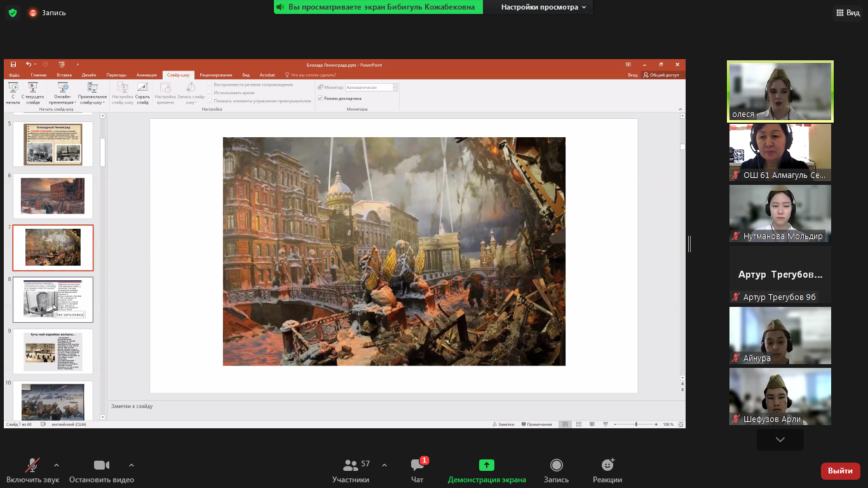
Task: Click the green encryption shield icon
Action: (x=13, y=13)
